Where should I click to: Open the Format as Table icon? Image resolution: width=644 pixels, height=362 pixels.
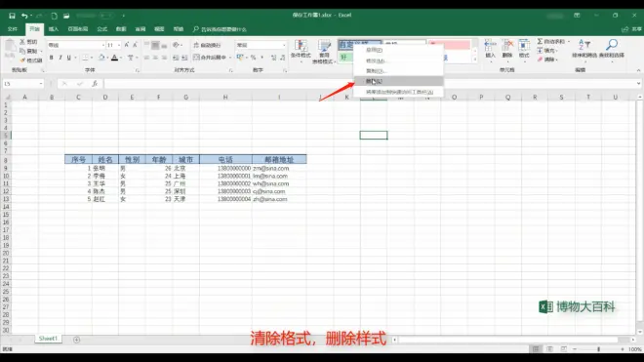click(x=324, y=46)
